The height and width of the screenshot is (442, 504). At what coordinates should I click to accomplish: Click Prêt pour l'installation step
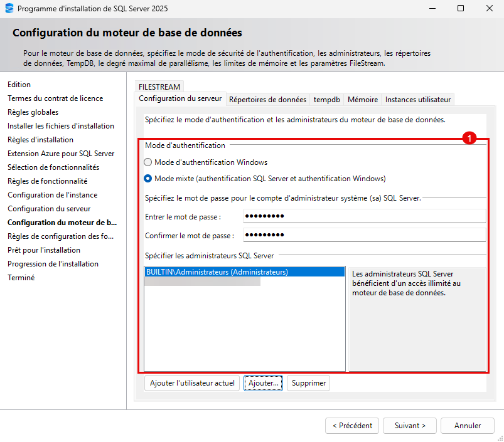[x=44, y=250]
